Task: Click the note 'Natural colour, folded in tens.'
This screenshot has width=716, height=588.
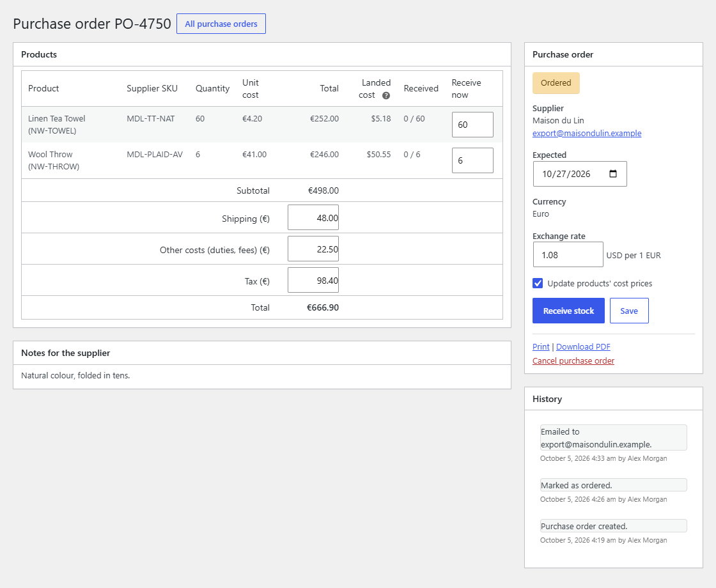Action: pos(75,375)
